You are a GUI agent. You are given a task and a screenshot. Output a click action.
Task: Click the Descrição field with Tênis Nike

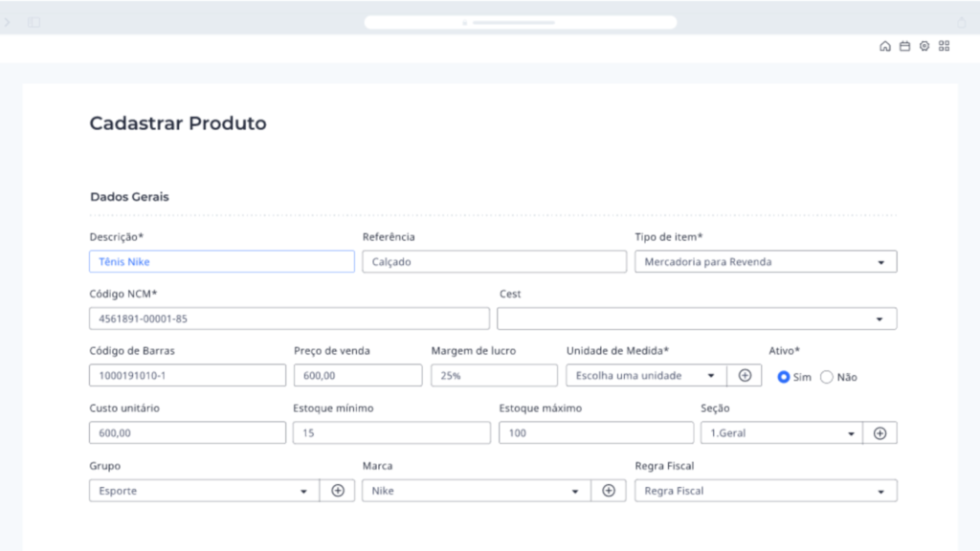click(221, 261)
